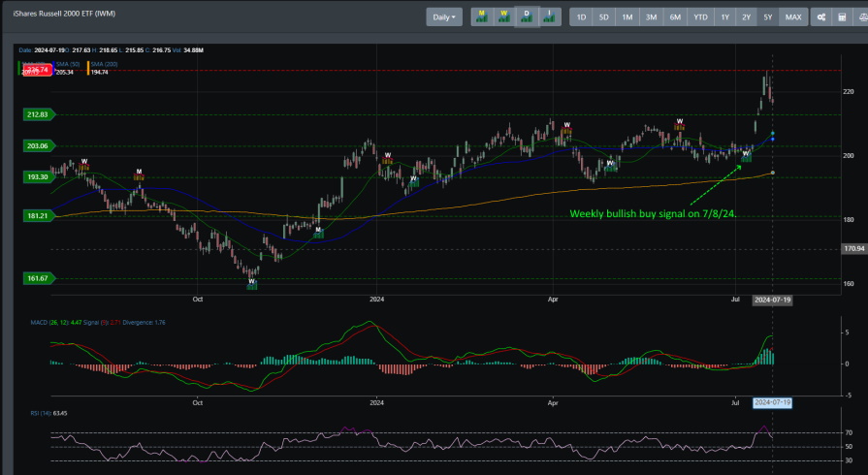Click the Vol 34.88M readout
This screenshot has width=868, height=475.
tap(187, 50)
